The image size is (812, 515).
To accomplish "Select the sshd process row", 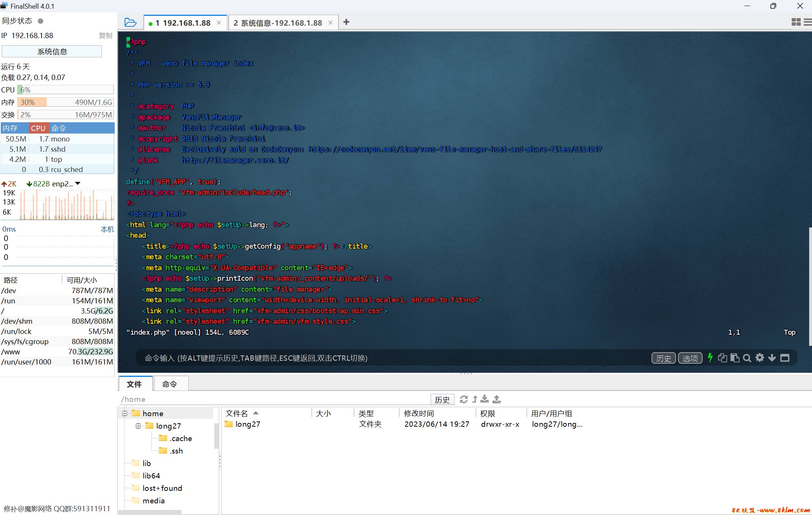I will click(x=57, y=149).
